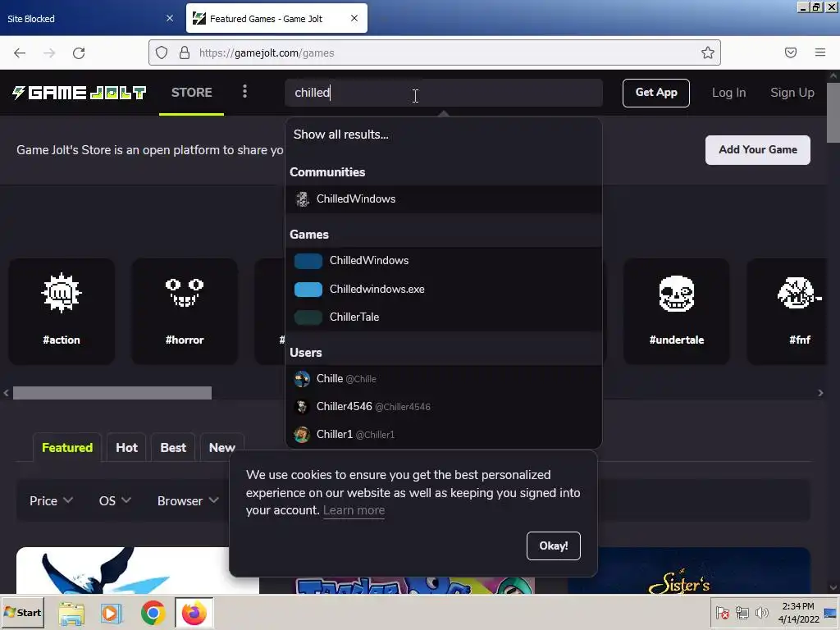Screen dimensions: 840x630
Task: Select the ChilledWindows game result
Action: pyautogui.click(x=444, y=260)
